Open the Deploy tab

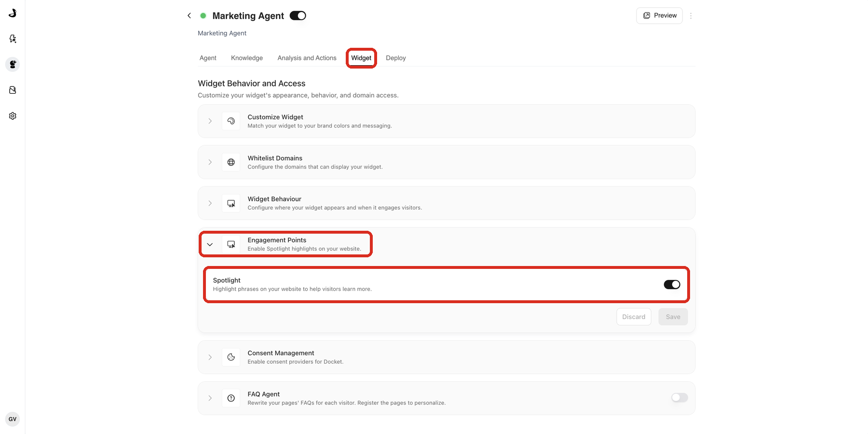tap(395, 58)
